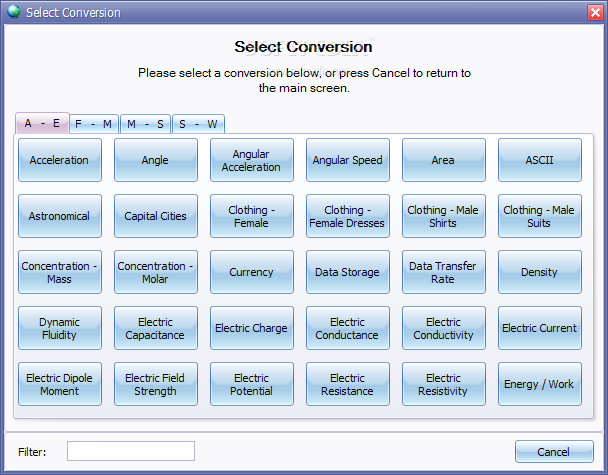
Task: Choose the ASCII conversion button
Action: pyautogui.click(x=539, y=160)
